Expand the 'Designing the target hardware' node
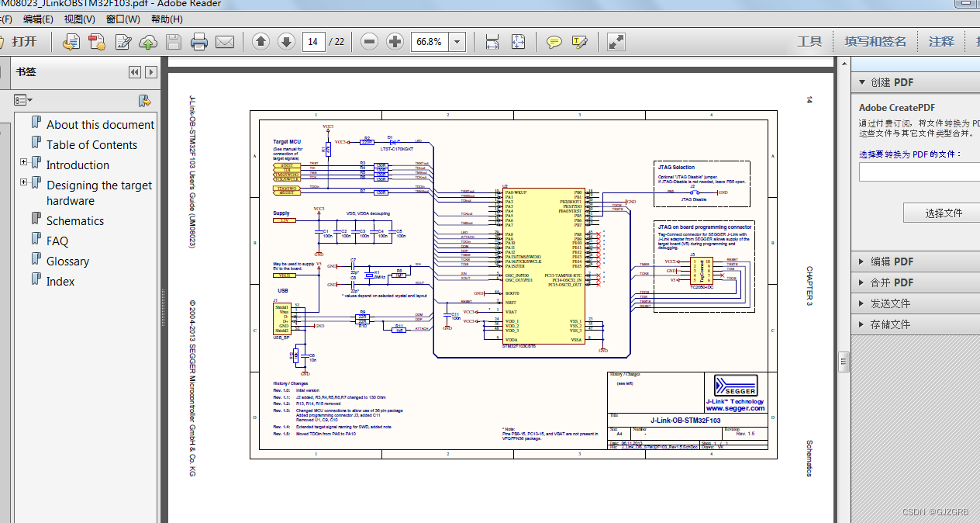Image resolution: width=980 pixels, height=523 pixels. coord(23,182)
